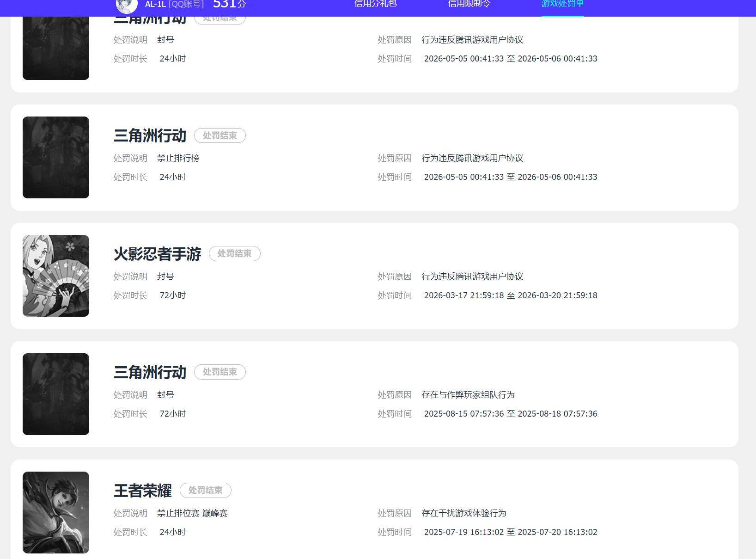The width and height of the screenshot is (756, 559).
Task: Click 72小时 in the 火影忍者手游 card
Action: (173, 295)
